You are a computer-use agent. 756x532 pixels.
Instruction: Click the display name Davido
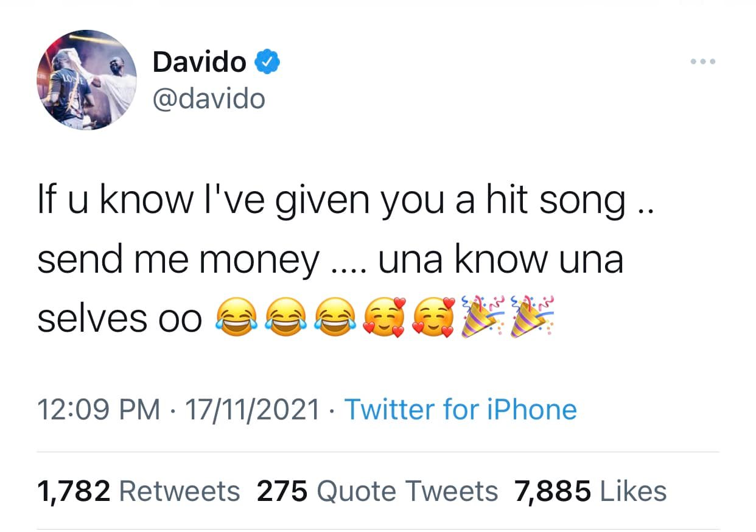tap(199, 62)
